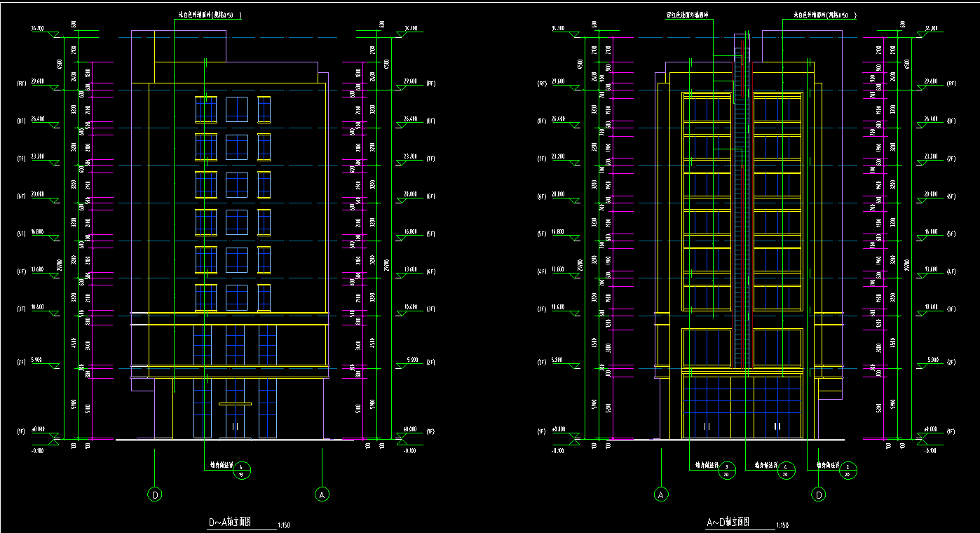Select the yellow entrance canopy in D~A elevation
This screenshot has width=980, height=533.
[235, 404]
